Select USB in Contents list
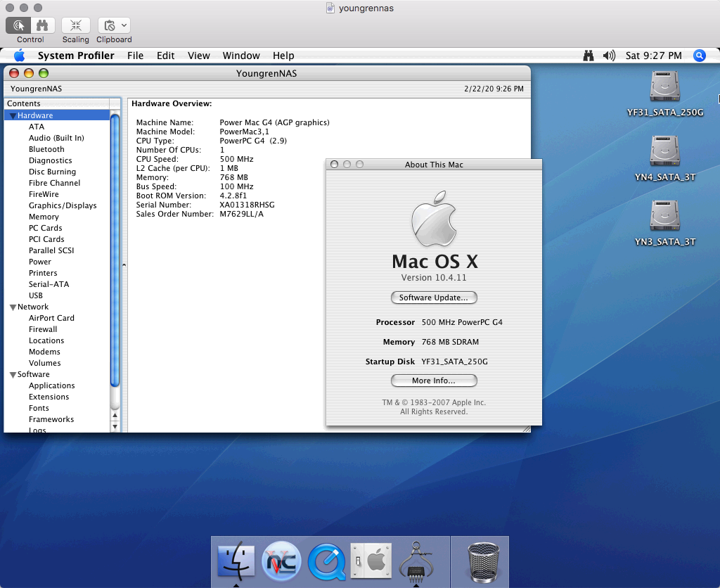The image size is (720, 588). click(x=36, y=295)
